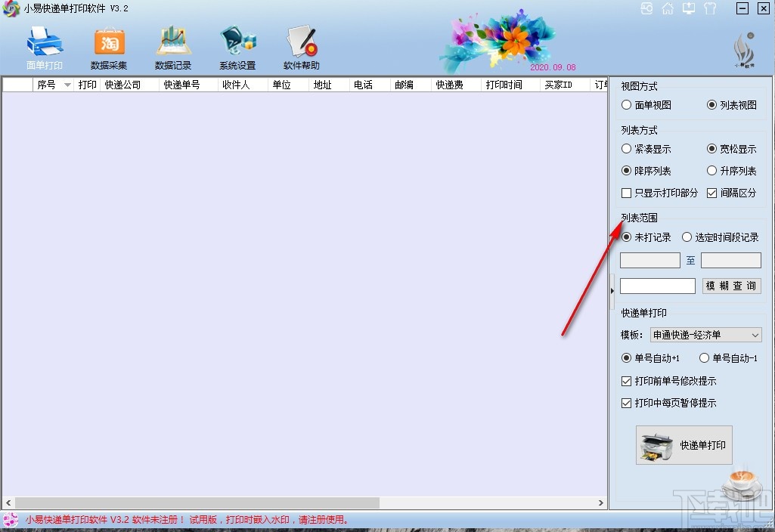Open 软件帮助 software help
The width and height of the screenshot is (775, 532).
tap(301, 45)
